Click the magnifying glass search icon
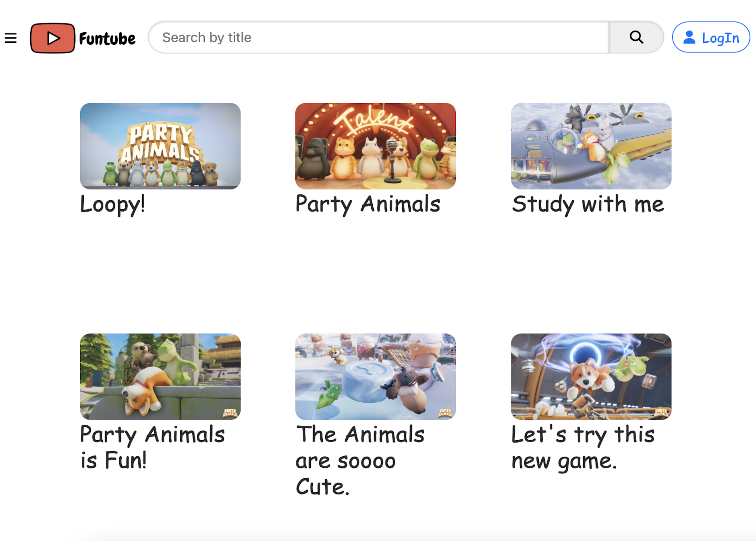 pos(636,37)
